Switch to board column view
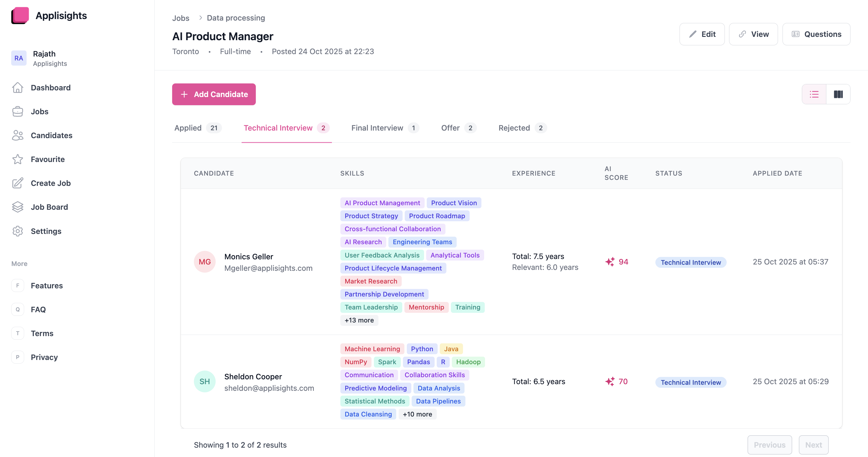868x457 pixels. 838,94
